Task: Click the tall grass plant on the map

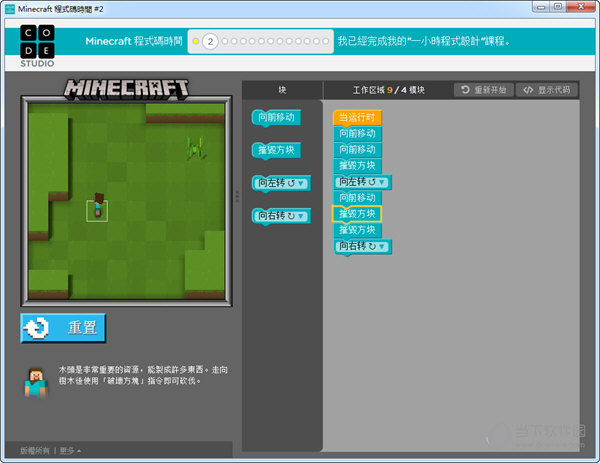Action: [x=195, y=148]
